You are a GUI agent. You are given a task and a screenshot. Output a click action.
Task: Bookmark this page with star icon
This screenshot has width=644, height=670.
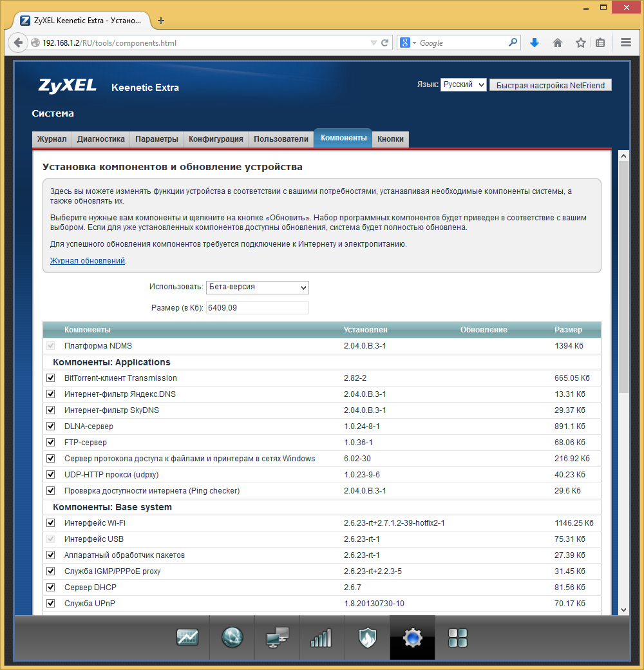pyautogui.click(x=580, y=43)
